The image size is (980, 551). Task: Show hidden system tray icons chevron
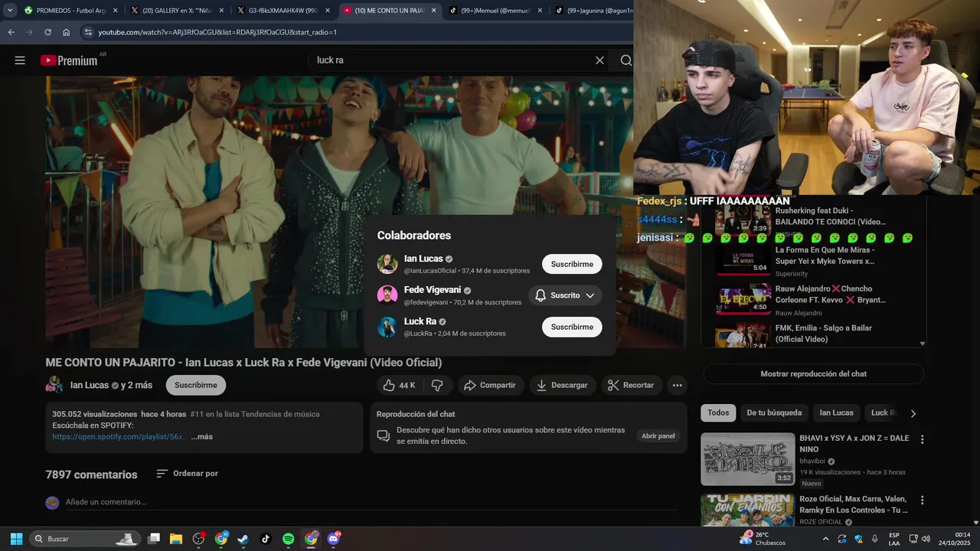click(825, 539)
